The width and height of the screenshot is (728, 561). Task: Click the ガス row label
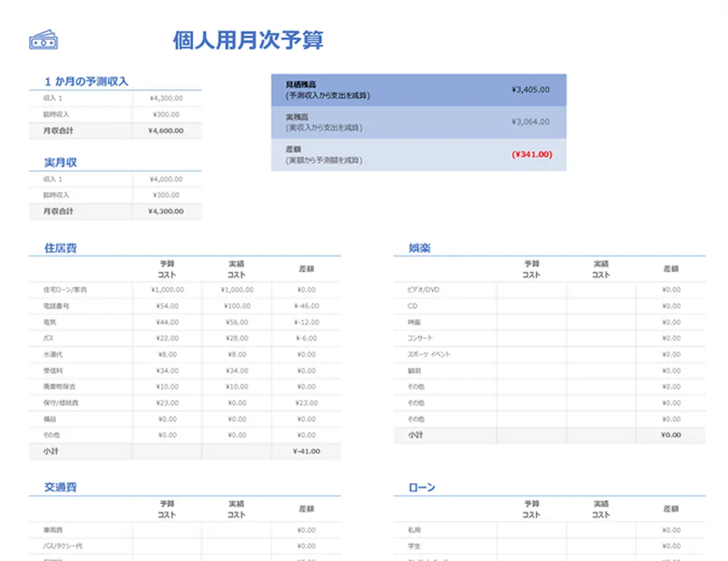[x=48, y=338]
